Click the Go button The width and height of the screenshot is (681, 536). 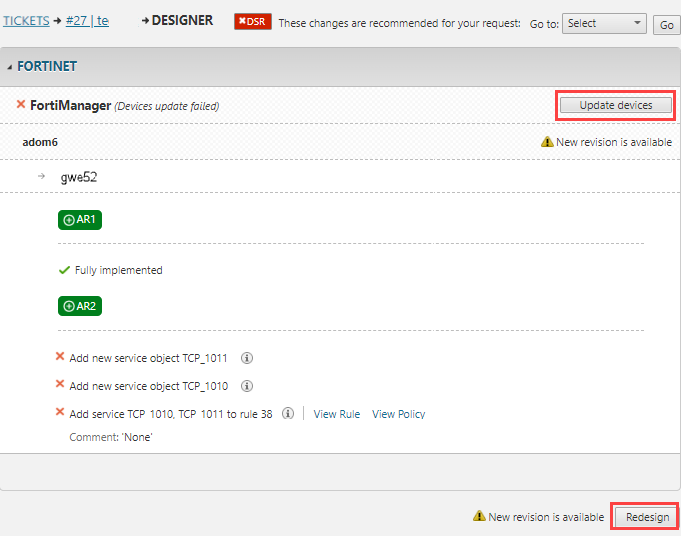(x=666, y=25)
